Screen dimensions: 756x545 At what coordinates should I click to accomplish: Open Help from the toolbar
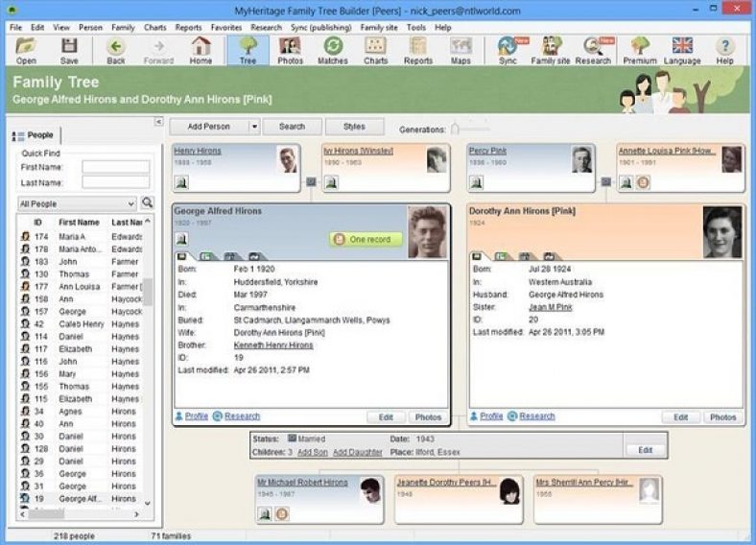(x=724, y=51)
